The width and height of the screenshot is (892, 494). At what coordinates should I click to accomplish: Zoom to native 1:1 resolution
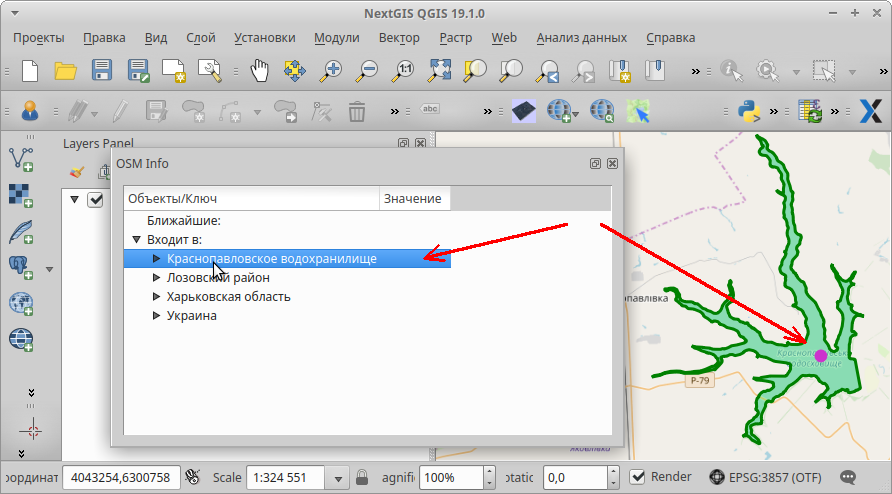[403, 71]
